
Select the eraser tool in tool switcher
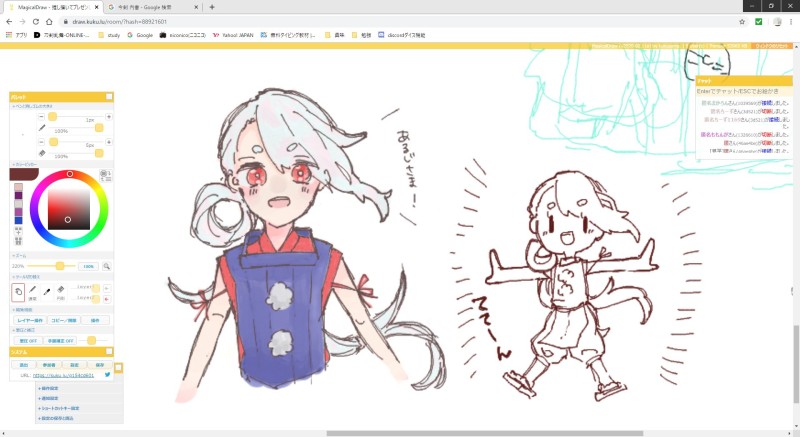click(x=61, y=292)
